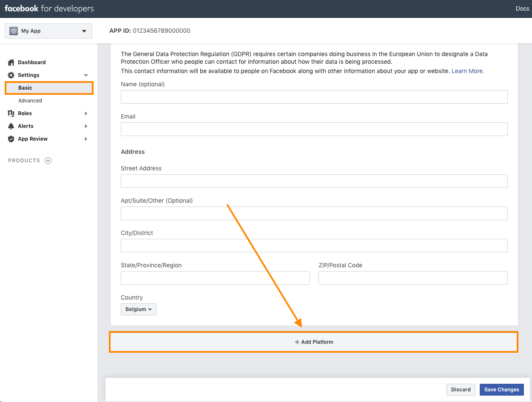Click the Docs link in header
Viewport: 532px width, 402px height.
(x=522, y=8)
